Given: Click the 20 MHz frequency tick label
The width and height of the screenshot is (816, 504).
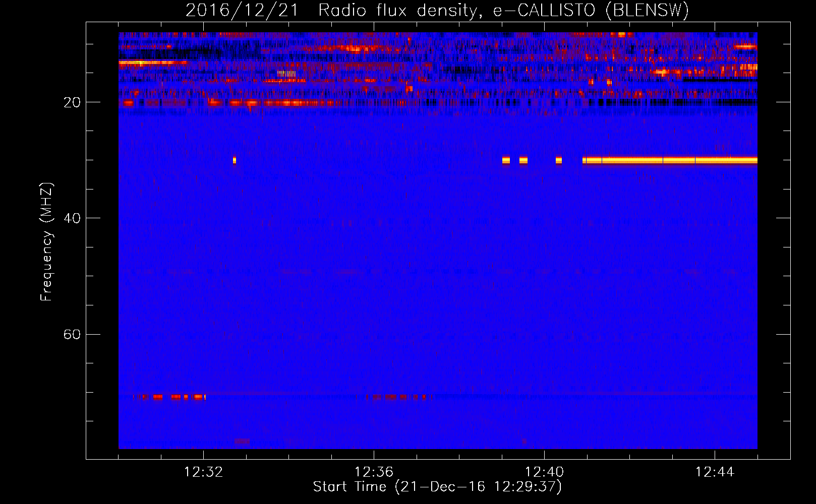Looking at the screenshot, I should [72, 102].
